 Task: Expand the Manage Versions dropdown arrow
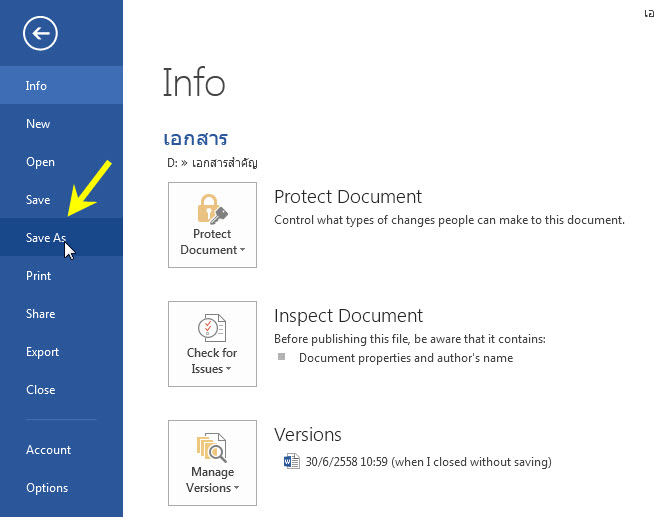coord(236,488)
